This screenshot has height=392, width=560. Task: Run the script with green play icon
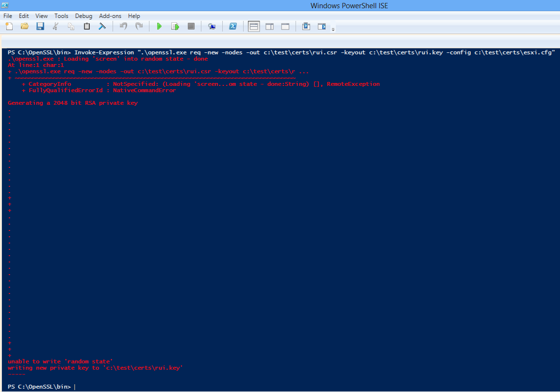(x=159, y=26)
